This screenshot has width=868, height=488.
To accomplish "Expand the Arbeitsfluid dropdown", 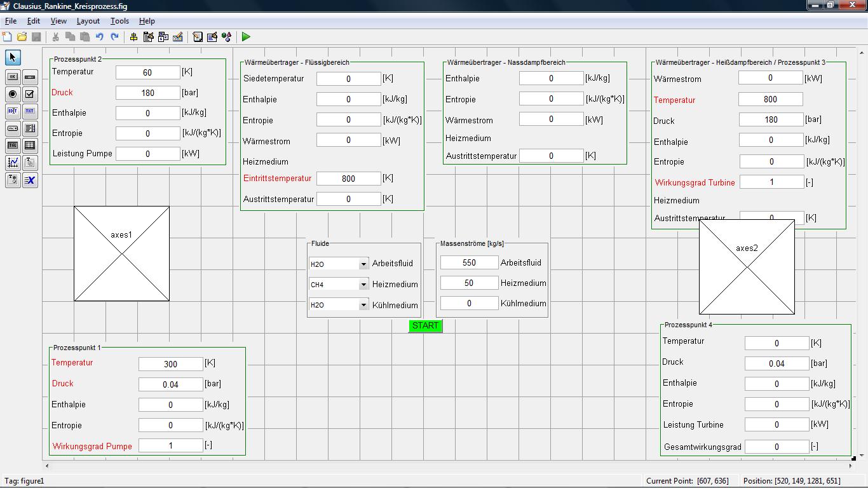I will coord(363,264).
